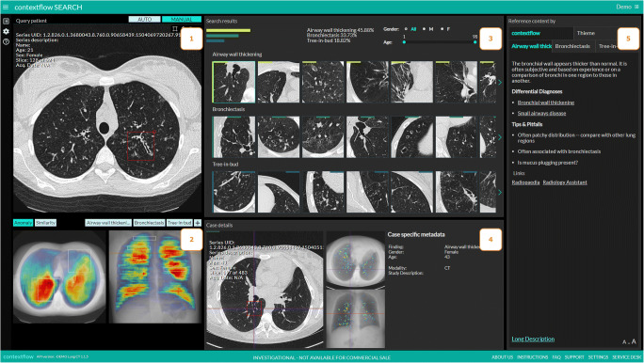This screenshot has height=363, width=644.
Task: Select first Airway wall thickening result thumbnail
Action: click(x=233, y=82)
